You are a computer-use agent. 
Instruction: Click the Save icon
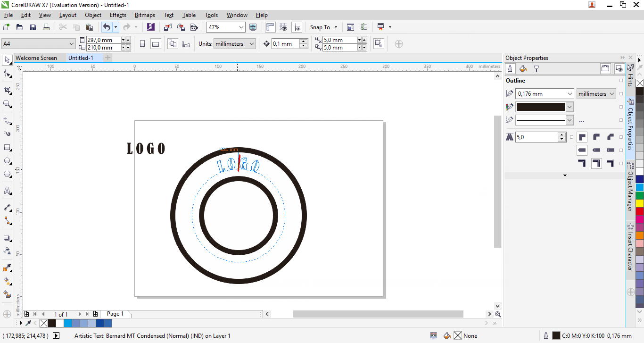33,27
